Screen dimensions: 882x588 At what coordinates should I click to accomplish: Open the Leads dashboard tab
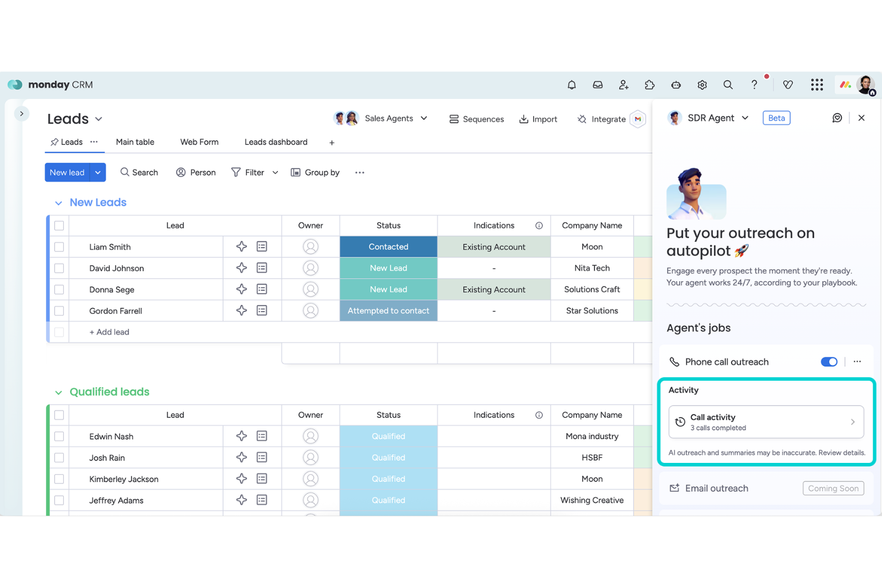point(275,142)
